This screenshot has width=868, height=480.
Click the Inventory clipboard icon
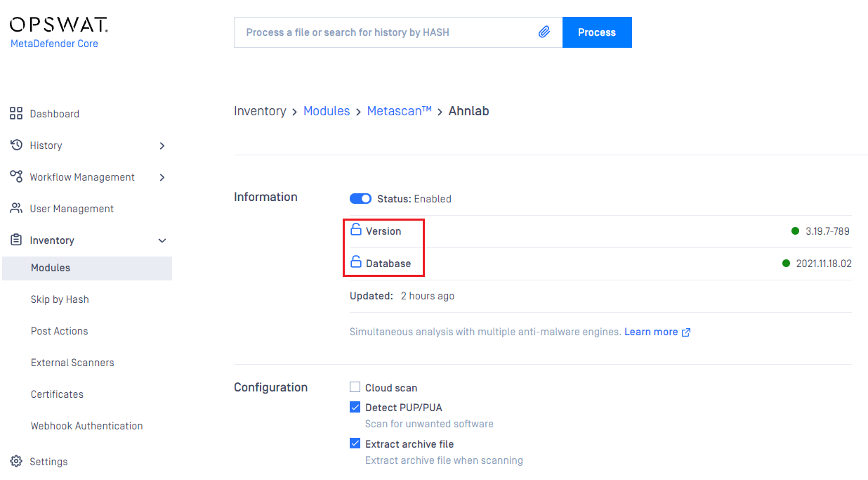point(16,240)
